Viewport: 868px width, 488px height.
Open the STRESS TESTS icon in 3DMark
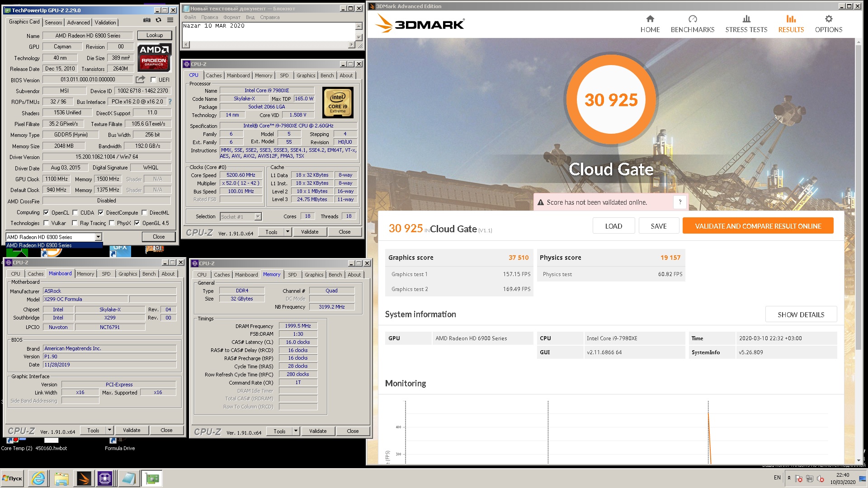coord(746,19)
